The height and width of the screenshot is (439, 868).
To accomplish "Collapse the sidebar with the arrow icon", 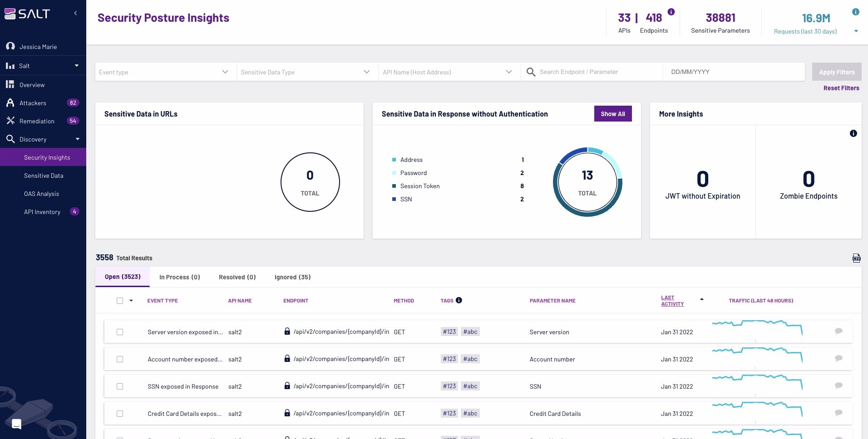I will (x=75, y=13).
